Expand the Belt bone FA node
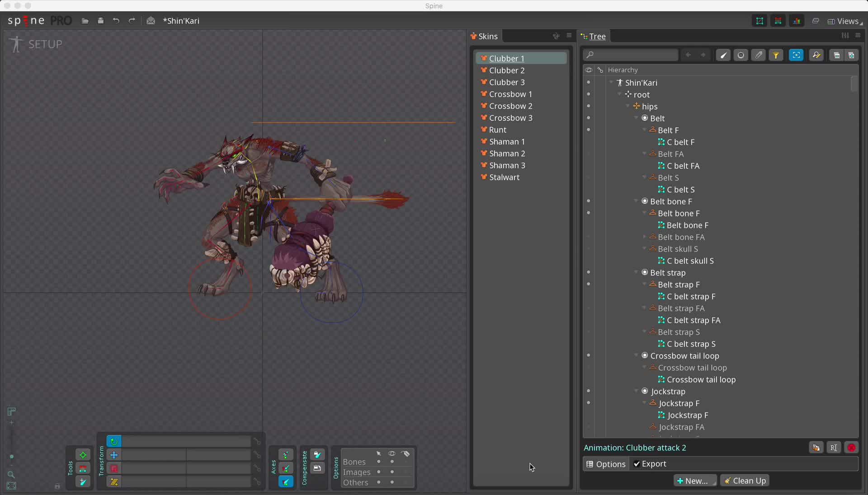This screenshot has width=868, height=495. tap(645, 237)
